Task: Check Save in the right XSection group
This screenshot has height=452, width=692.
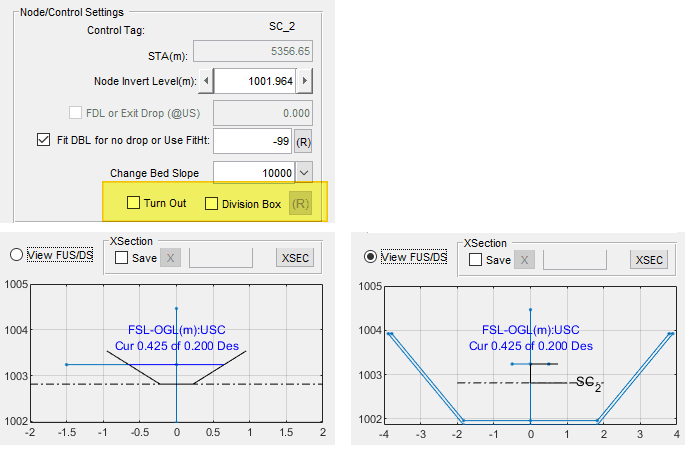Action: [x=475, y=260]
